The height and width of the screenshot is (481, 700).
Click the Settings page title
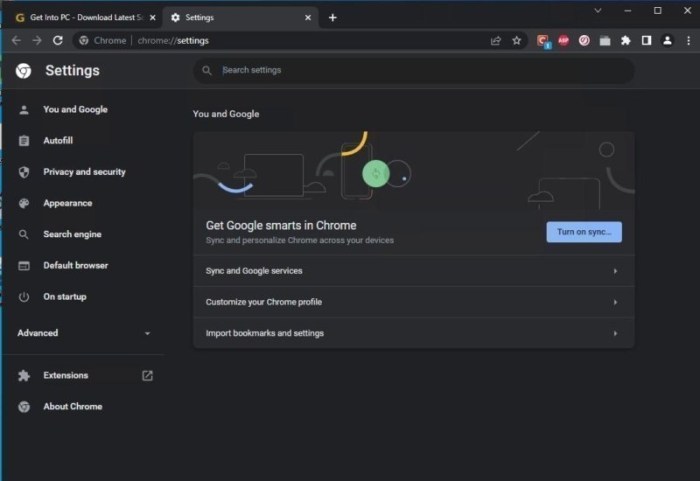pos(72,71)
